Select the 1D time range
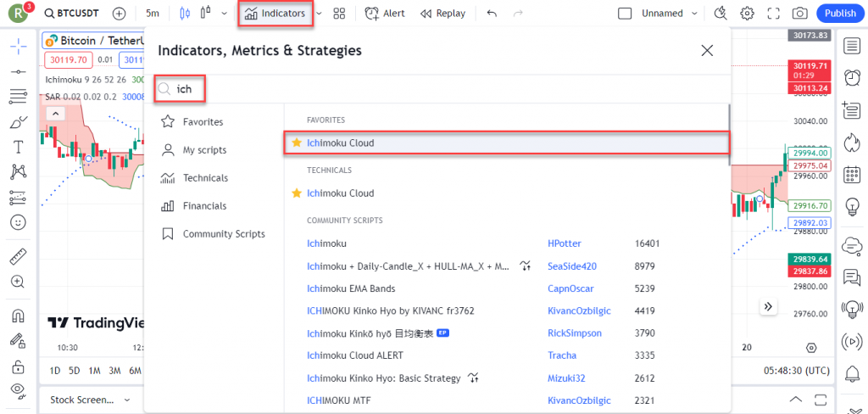This screenshot has width=868, height=414. [55, 371]
